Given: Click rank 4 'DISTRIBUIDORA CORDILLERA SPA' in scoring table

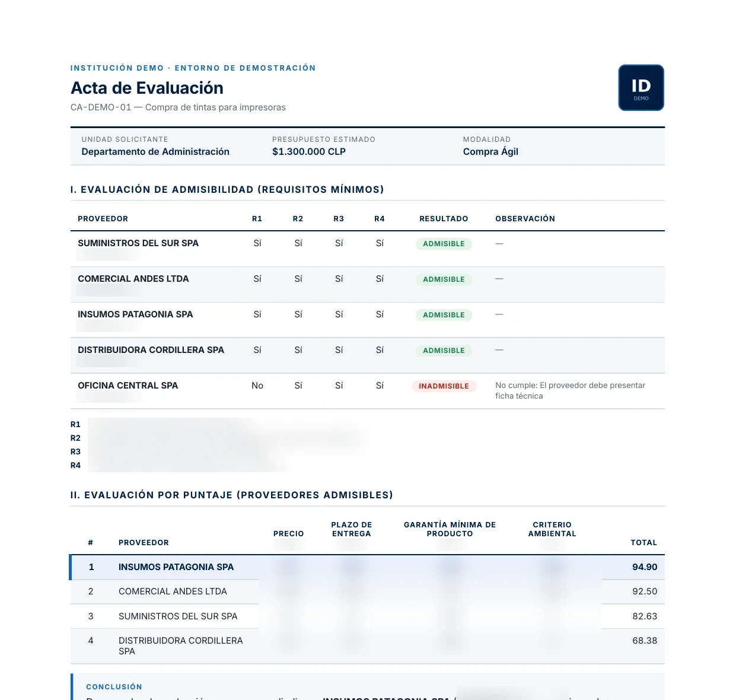Looking at the screenshot, I should point(181,646).
